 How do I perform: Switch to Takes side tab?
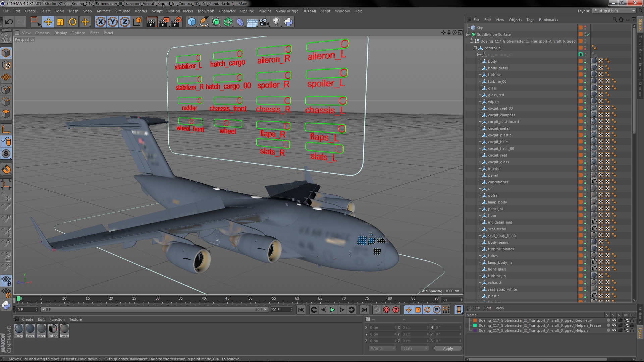640,40
